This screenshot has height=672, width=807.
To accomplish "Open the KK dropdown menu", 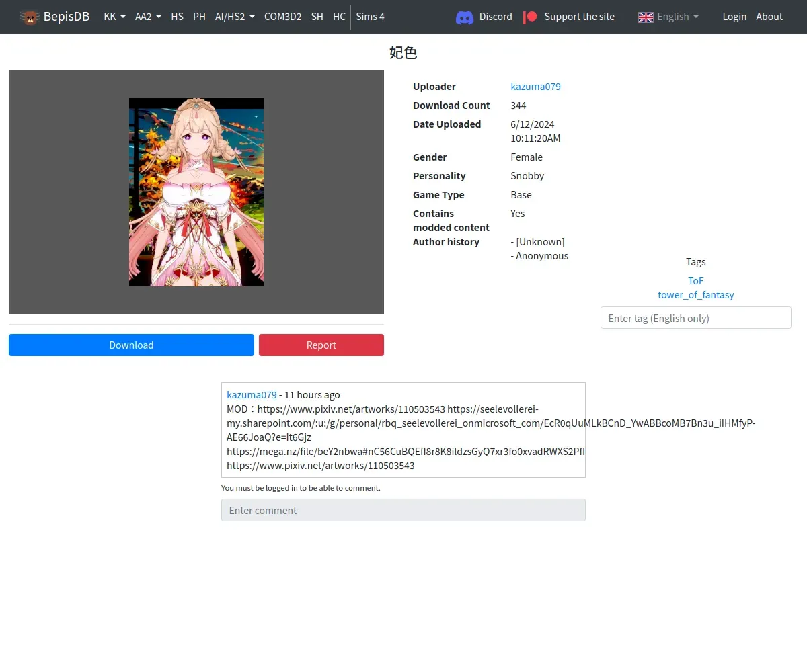I will [x=115, y=17].
